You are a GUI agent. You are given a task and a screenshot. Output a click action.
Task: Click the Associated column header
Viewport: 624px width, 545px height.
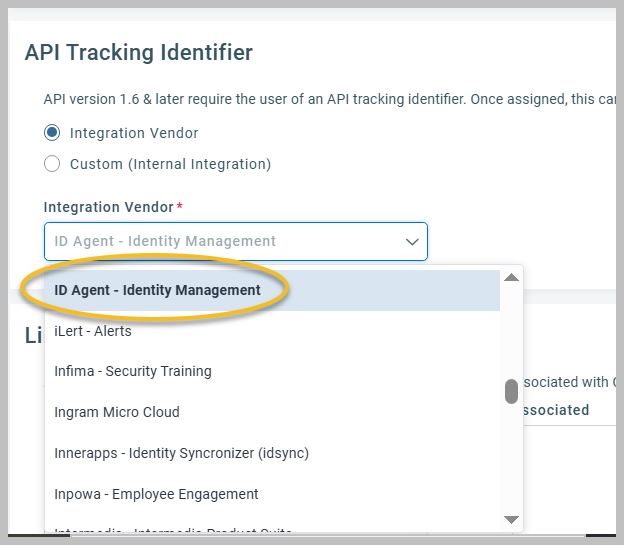[555, 410]
